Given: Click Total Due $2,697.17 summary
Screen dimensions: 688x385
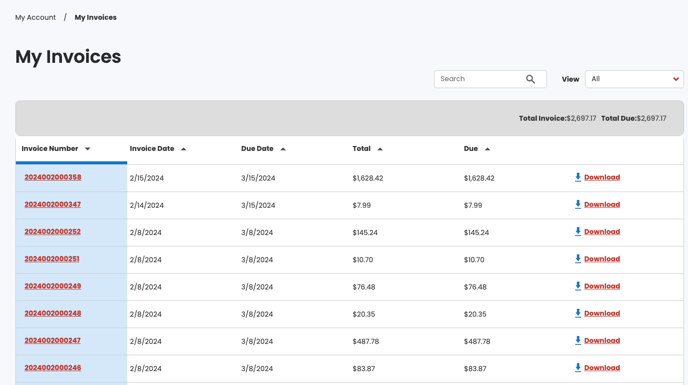Looking at the screenshot, I should (634, 118).
